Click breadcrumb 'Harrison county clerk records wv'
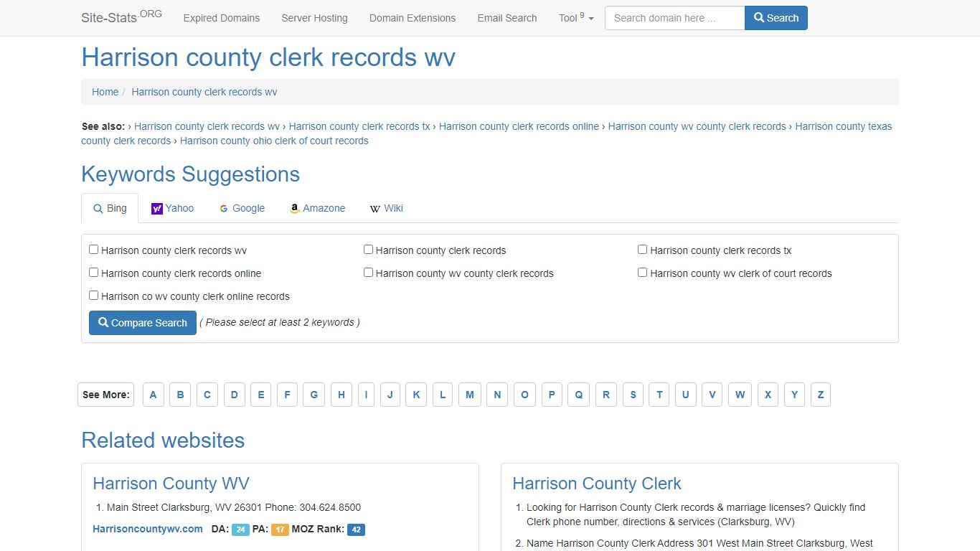 (x=204, y=92)
